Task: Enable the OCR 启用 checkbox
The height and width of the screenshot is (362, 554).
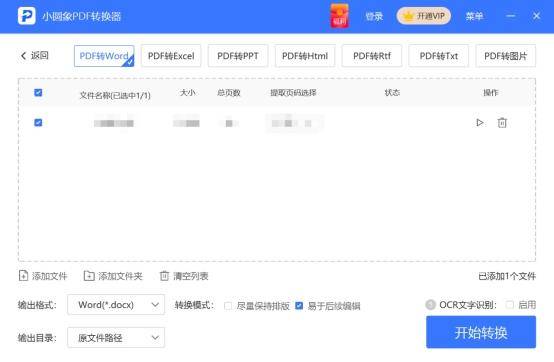Action: [x=509, y=304]
